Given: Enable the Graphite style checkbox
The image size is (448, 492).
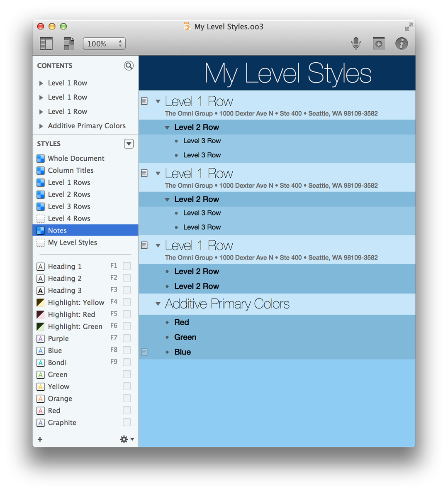Looking at the screenshot, I should click(127, 422).
